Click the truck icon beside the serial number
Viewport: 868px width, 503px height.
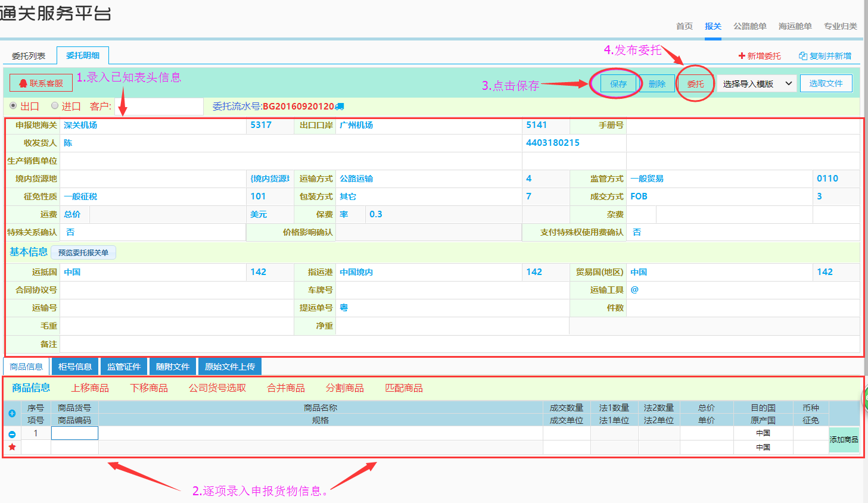click(340, 107)
